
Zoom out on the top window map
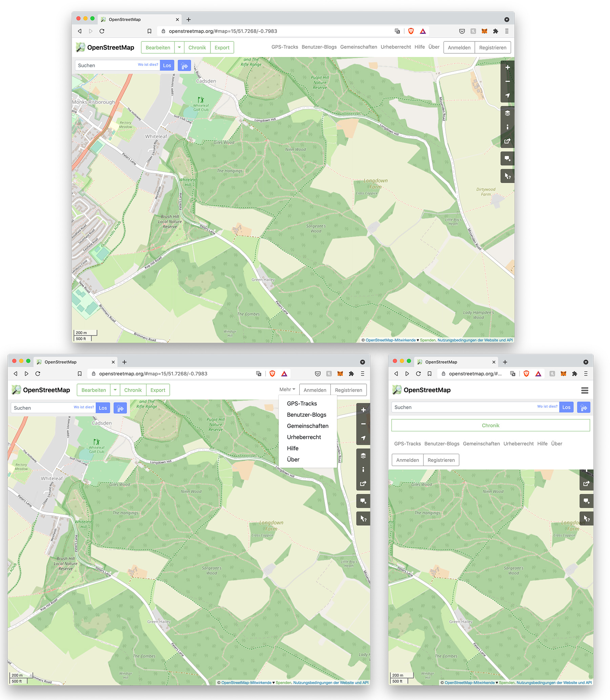pyautogui.click(x=507, y=81)
